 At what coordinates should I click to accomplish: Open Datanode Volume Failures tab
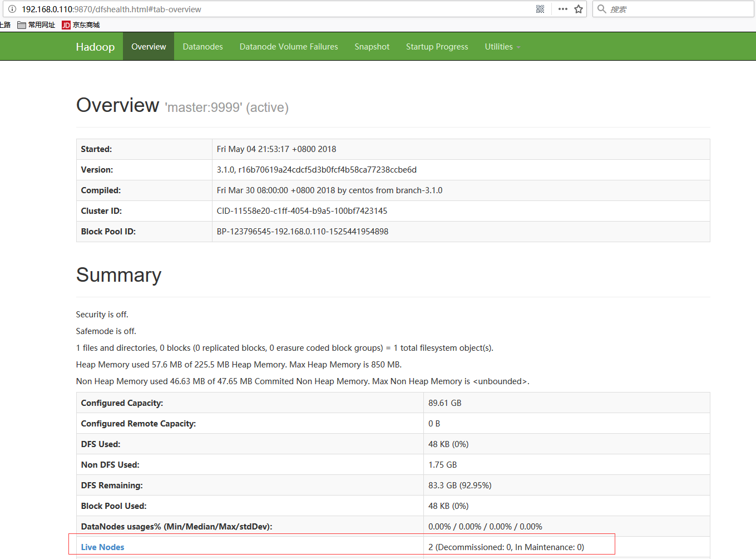(289, 47)
